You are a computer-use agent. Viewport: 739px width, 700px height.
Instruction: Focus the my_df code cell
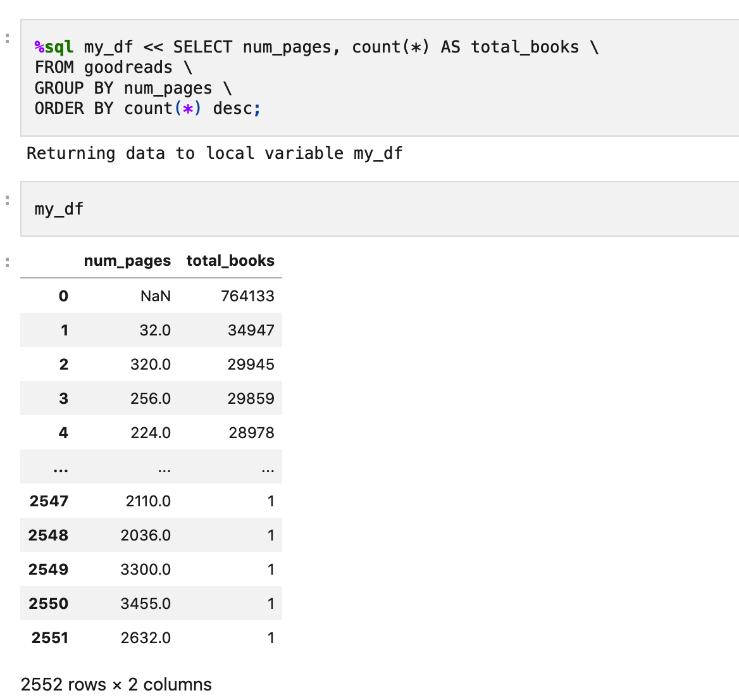click(380, 209)
